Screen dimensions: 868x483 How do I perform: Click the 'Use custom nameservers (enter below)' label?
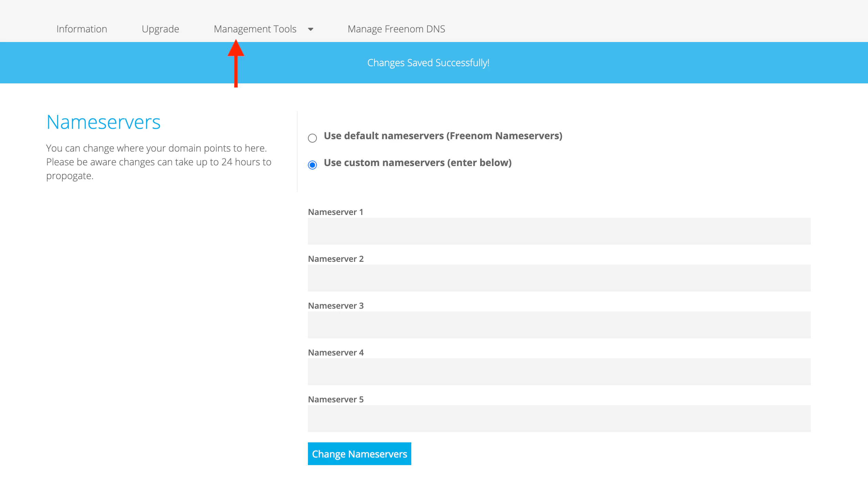(418, 163)
